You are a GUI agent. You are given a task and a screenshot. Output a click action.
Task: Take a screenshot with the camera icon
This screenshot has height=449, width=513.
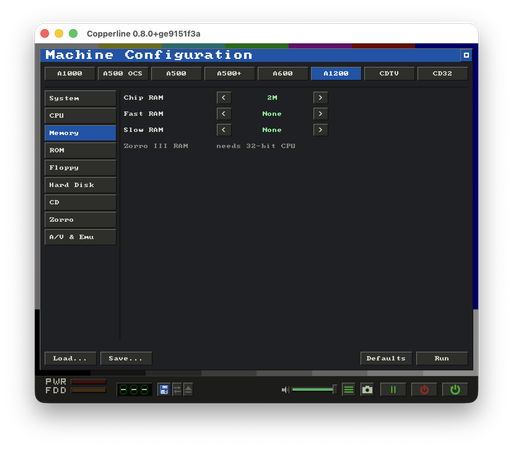367,389
